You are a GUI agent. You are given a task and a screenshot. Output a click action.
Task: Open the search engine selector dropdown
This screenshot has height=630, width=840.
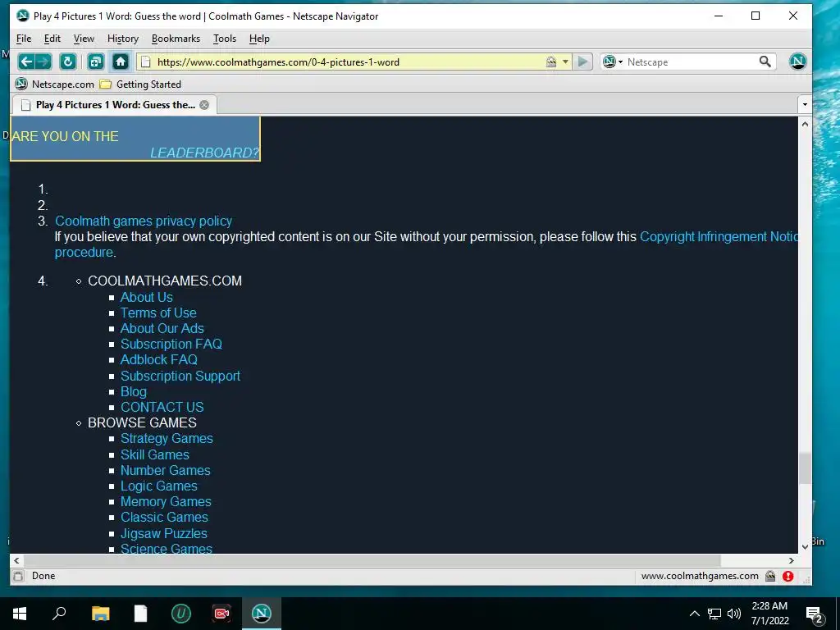click(x=613, y=62)
